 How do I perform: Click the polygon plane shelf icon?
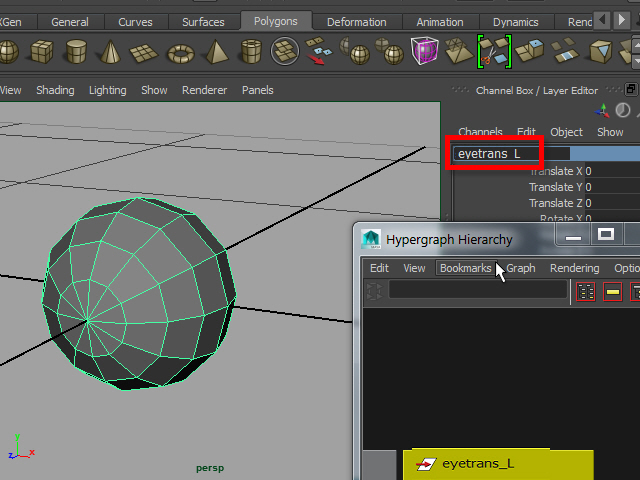(146, 51)
